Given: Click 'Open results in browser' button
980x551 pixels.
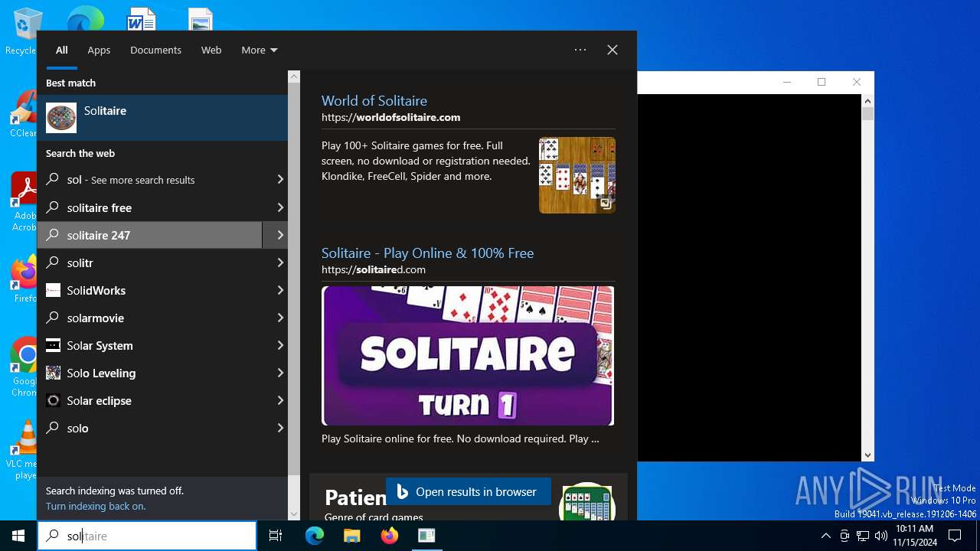Looking at the screenshot, I should [x=469, y=491].
